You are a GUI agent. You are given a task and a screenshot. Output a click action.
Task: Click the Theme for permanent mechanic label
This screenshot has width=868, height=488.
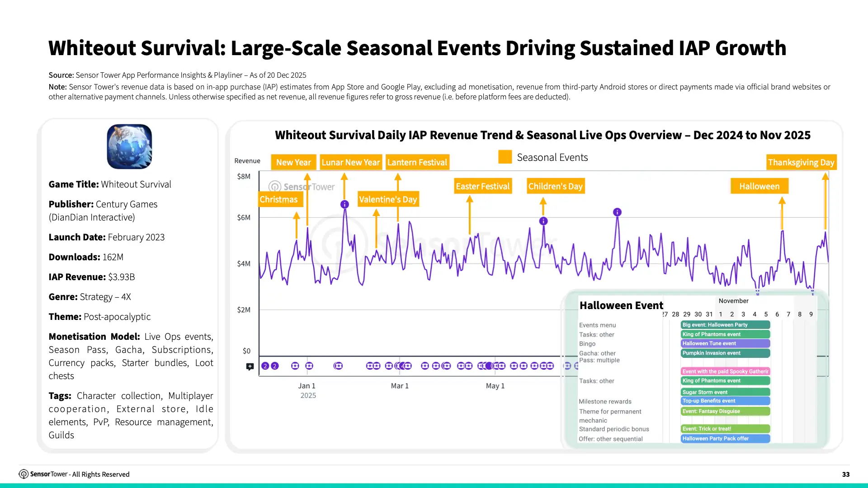pos(610,416)
